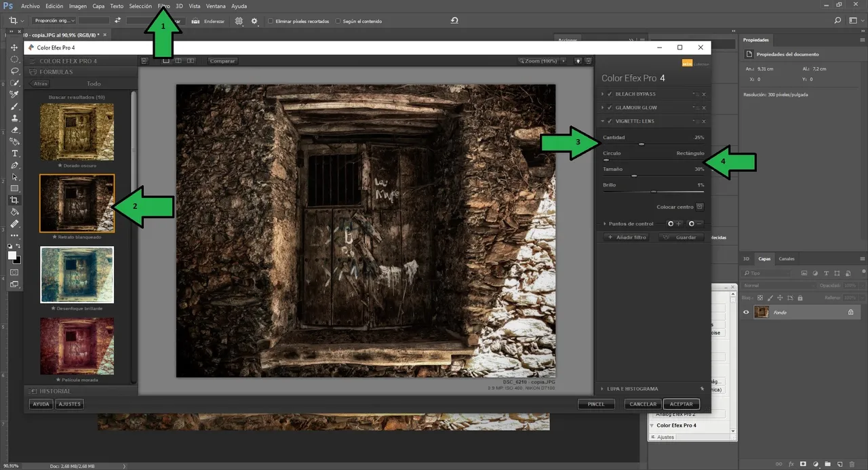Click the Añadir filtro button
The height and width of the screenshot is (470, 868).
coord(627,237)
